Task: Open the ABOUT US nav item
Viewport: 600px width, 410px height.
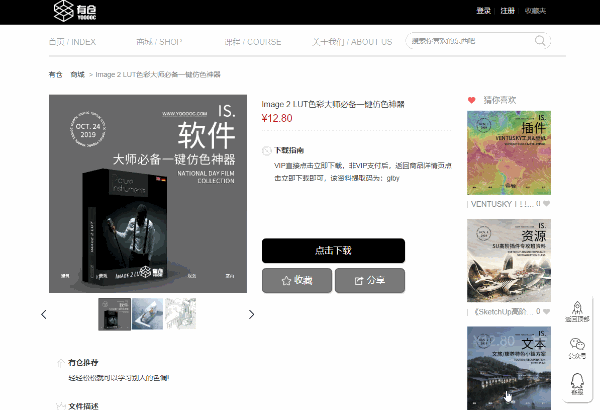Action: click(352, 42)
